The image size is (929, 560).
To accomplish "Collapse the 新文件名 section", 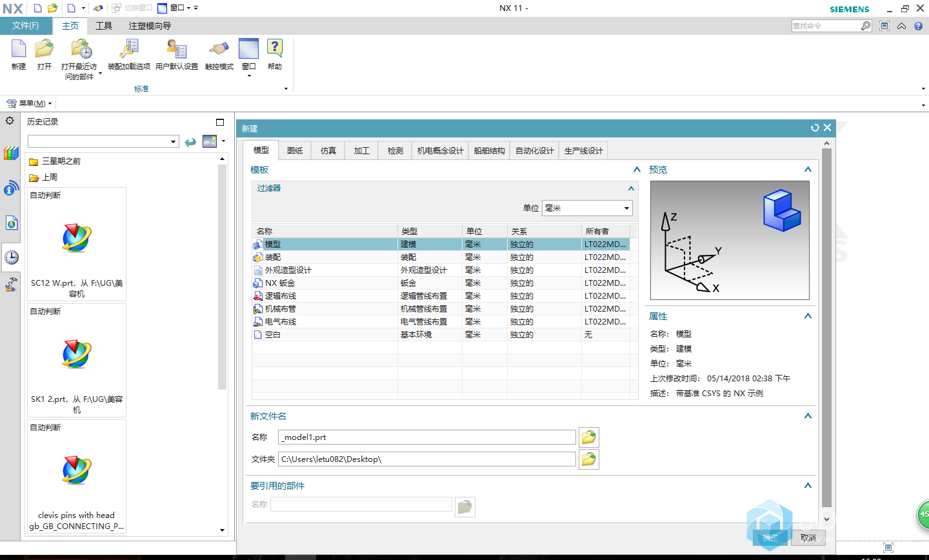I will tap(808, 416).
